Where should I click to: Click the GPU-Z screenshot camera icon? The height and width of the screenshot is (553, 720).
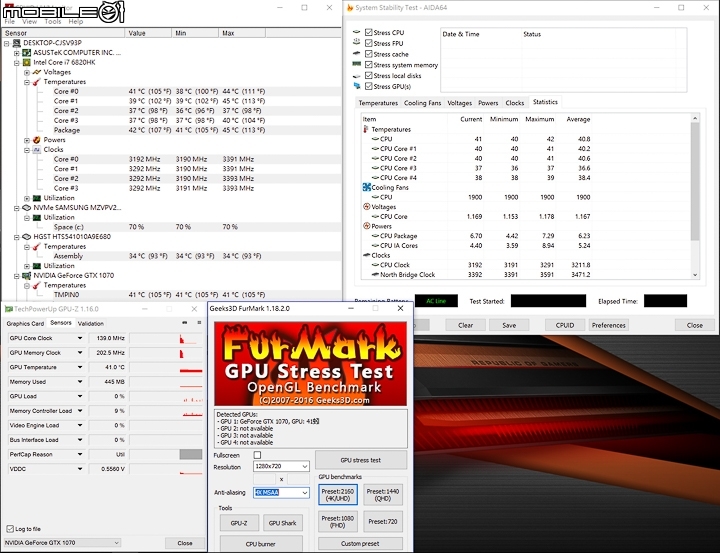click(x=185, y=323)
